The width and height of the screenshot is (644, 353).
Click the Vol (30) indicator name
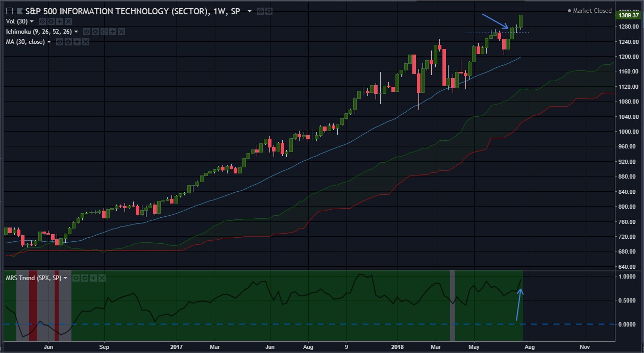click(x=16, y=21)
